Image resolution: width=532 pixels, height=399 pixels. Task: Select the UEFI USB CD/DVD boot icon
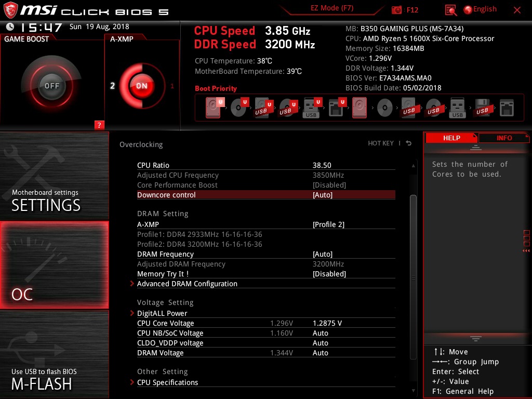pyautogui.click(x=288, y=108)
